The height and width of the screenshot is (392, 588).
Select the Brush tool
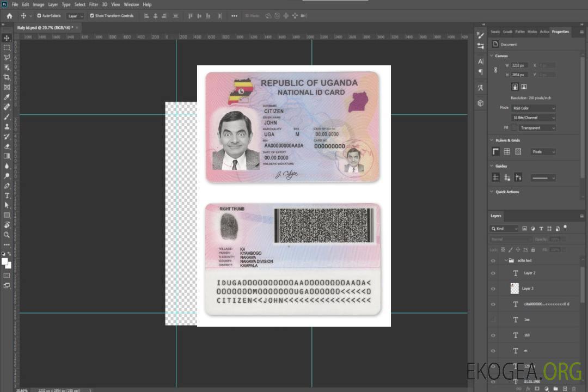point(7,117)
